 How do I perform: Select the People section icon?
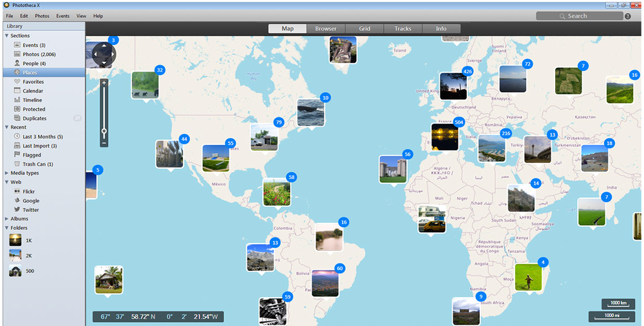click(x=17, y=63)
